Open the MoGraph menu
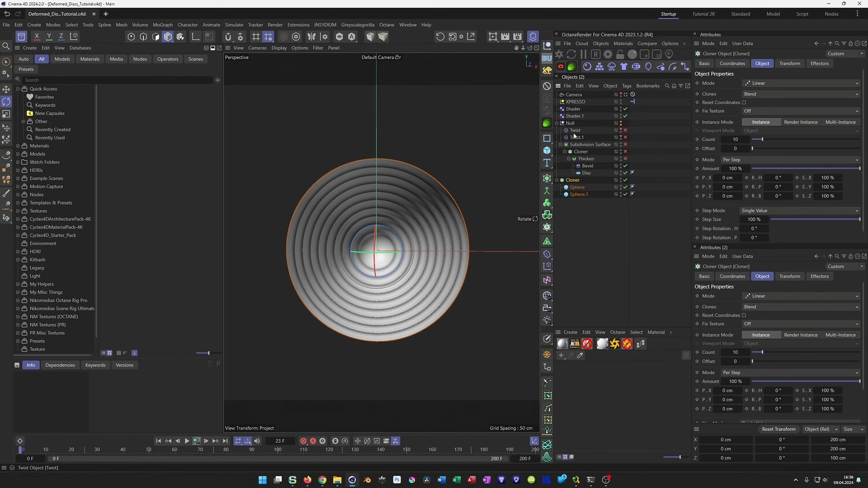The image size is (868, 488). [x=163, y=25]
